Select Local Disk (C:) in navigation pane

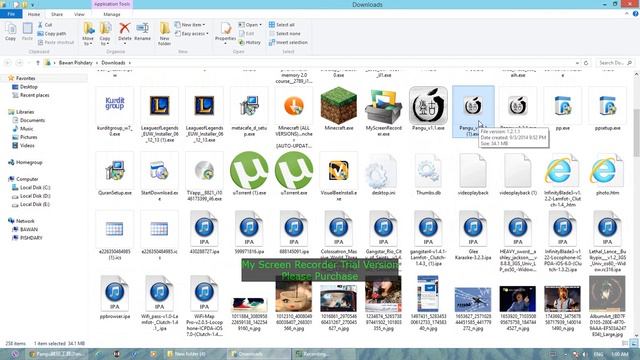pyautogui.click(x=35, y=188)
